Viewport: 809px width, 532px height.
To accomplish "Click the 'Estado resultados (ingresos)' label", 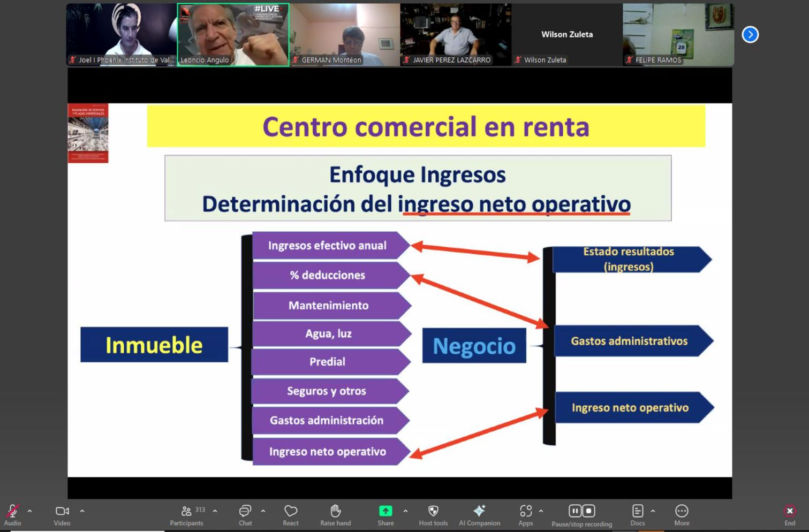I will pos(629,259).
